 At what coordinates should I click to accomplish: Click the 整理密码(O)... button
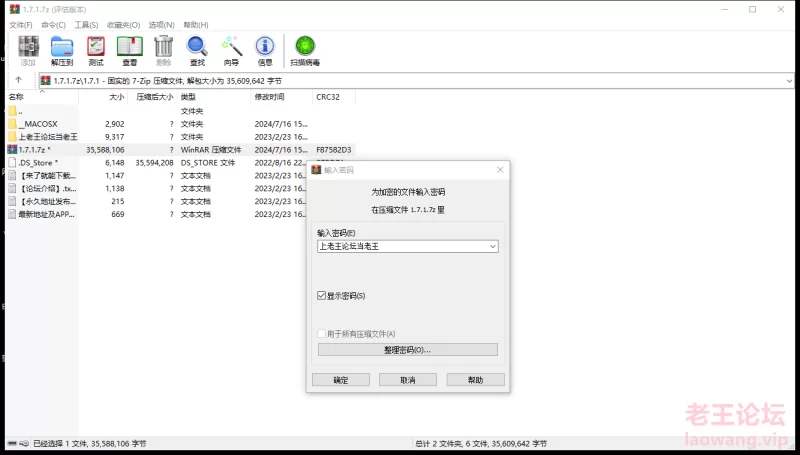click(x=408, y=350)
